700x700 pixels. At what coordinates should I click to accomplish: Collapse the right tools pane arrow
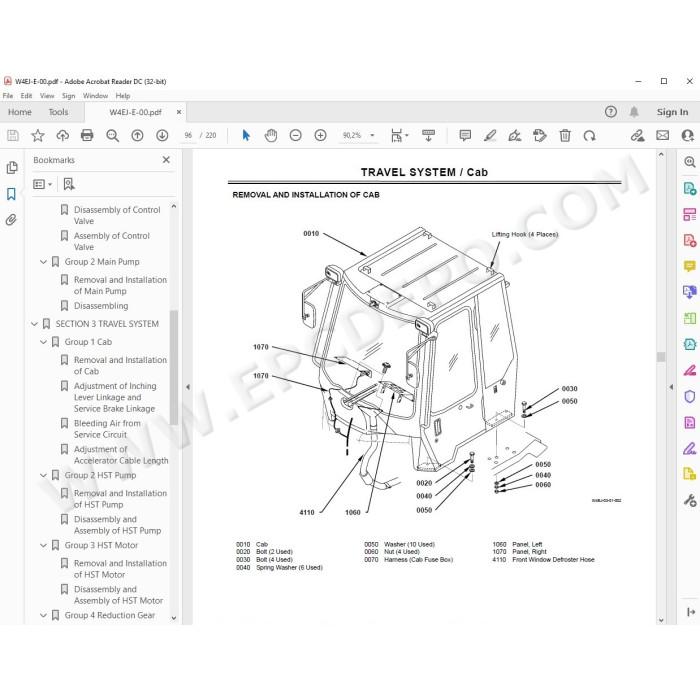671,387
